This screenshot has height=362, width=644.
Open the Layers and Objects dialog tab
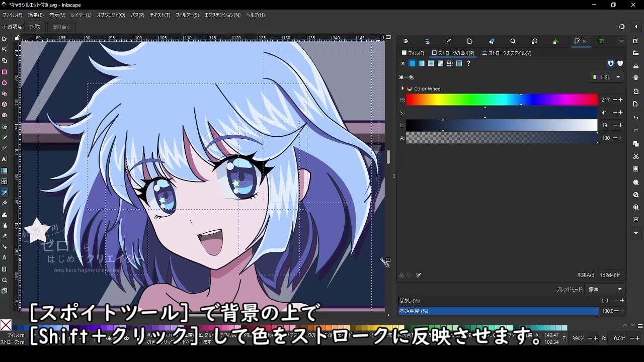point(427,41)
